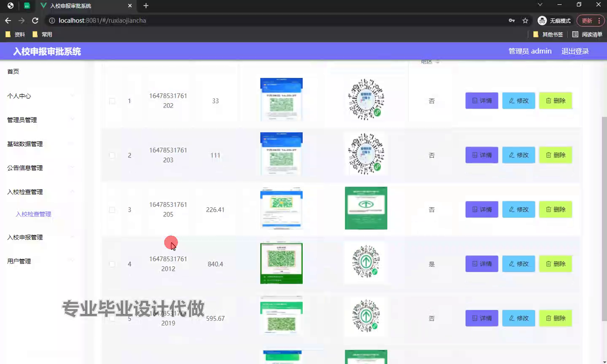Click temperature value 226.41

tap(215, 210)
